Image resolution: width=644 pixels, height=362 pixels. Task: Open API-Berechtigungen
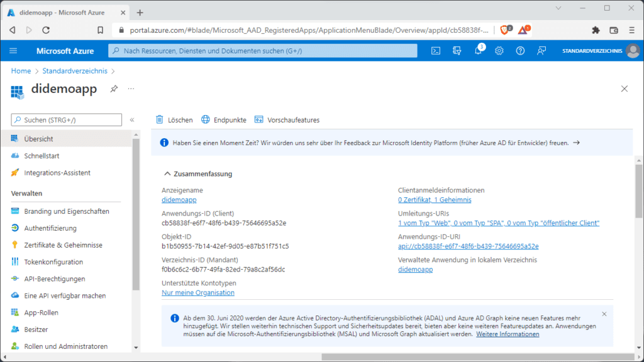point(65,278)
